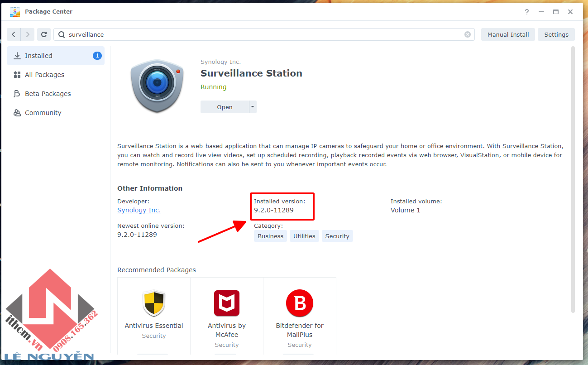Click the Beta Packages icon
Screen dimensions: 588x365
[17, 94]
